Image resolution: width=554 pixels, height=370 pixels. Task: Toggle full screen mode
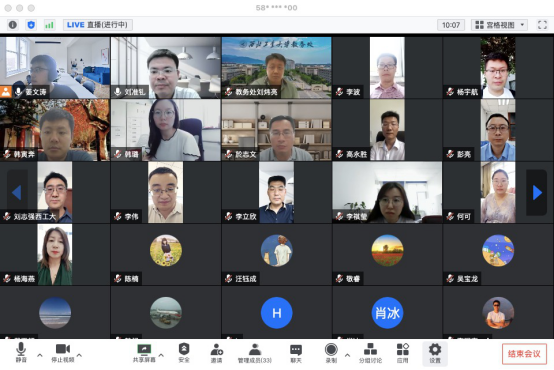pos(542,25)
